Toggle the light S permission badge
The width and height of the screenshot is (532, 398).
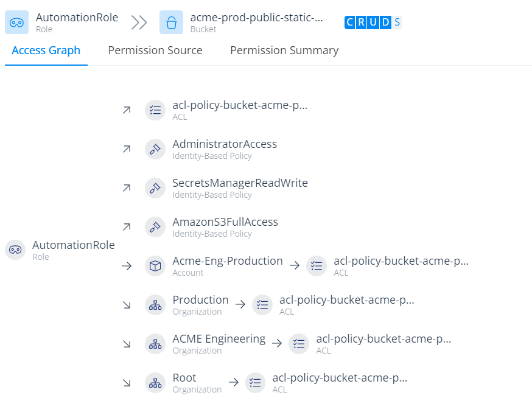point(397,23)
